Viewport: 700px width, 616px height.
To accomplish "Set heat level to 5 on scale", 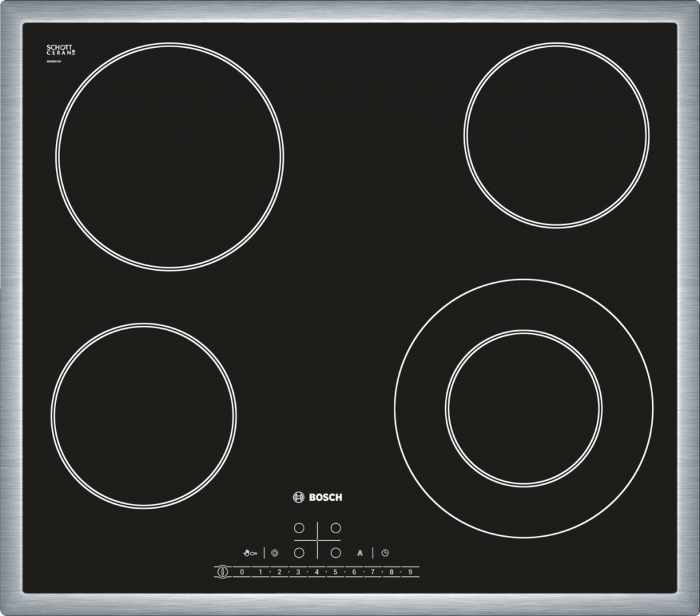I will tap(336, 572).
